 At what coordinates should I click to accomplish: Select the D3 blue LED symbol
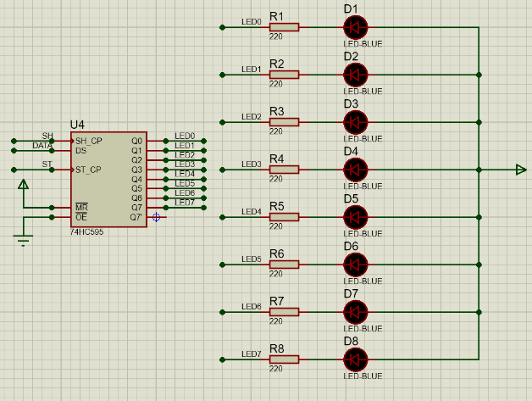356,122
